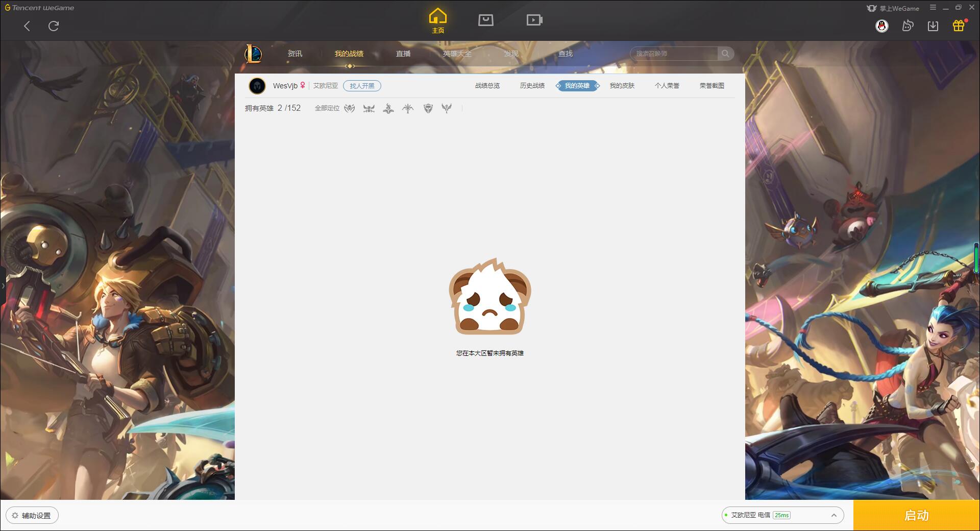980x531 pixels.
Task: Open the 发现 discover tab
Action: (x=511, y=54)
